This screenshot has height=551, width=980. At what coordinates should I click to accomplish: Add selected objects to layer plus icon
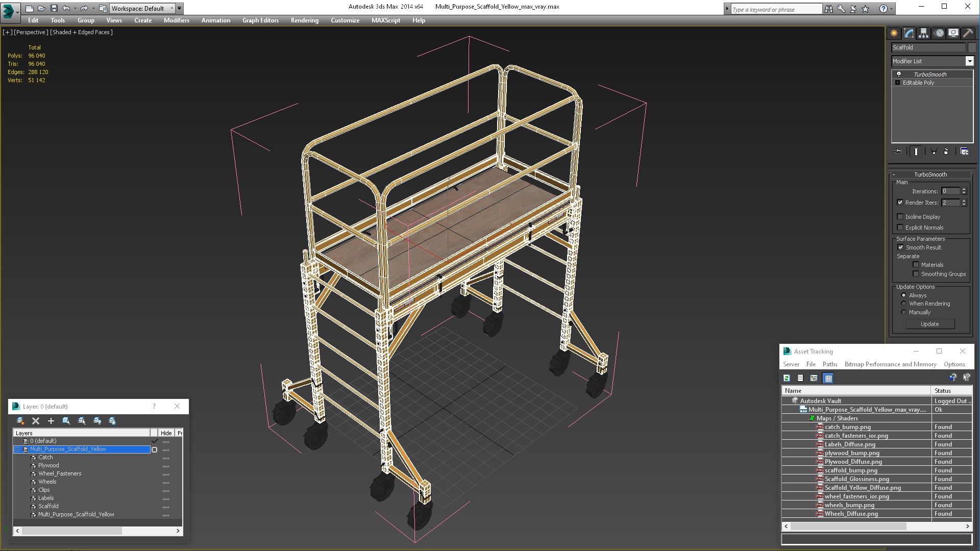51,421
